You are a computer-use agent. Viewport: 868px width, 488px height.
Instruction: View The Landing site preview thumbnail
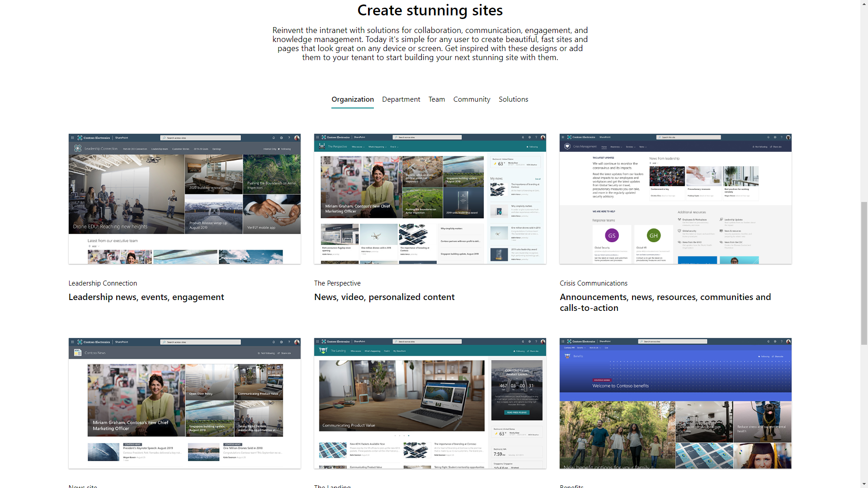(x=430, y=403)
